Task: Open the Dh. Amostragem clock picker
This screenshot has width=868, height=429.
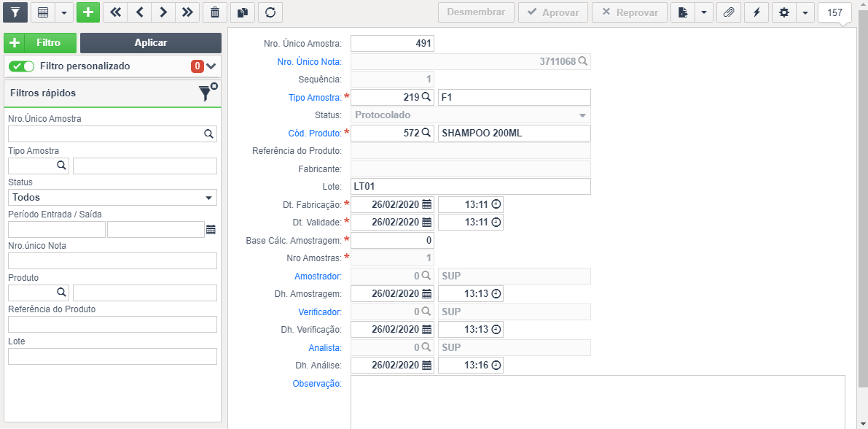Action: [x=496, y=293]
